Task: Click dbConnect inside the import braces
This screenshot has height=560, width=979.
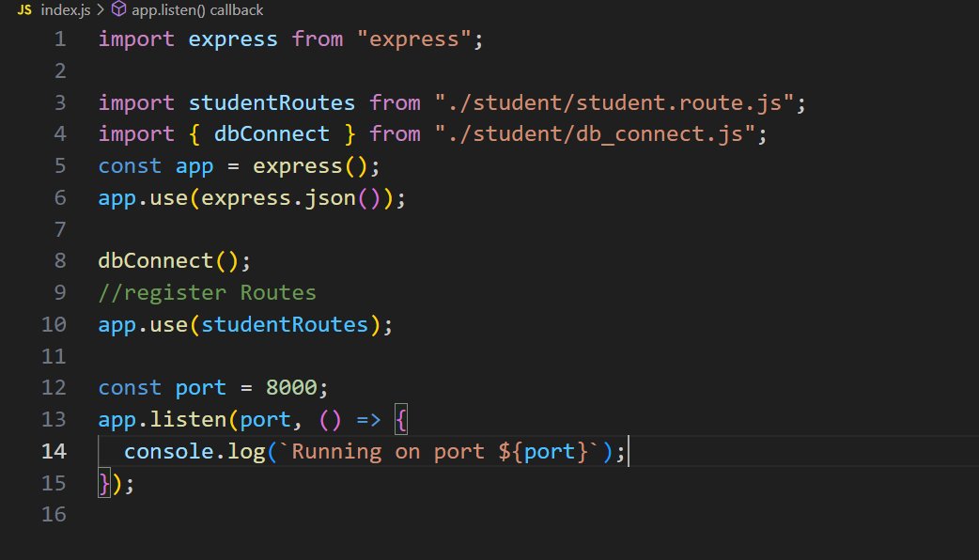Action: click(x=272, y=134)
